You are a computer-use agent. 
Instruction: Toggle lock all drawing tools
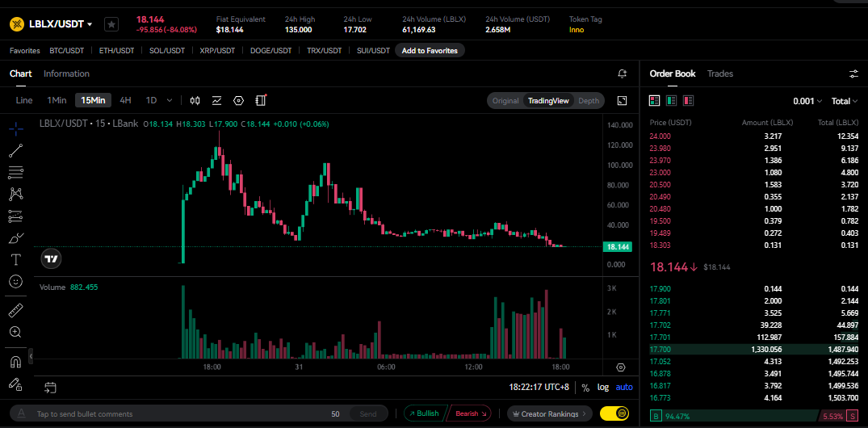[x=16, y=384]
